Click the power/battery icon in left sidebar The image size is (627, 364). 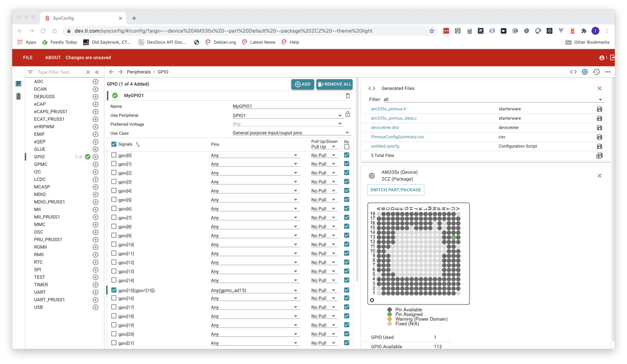pyautogui.click(x=18, y=96)
